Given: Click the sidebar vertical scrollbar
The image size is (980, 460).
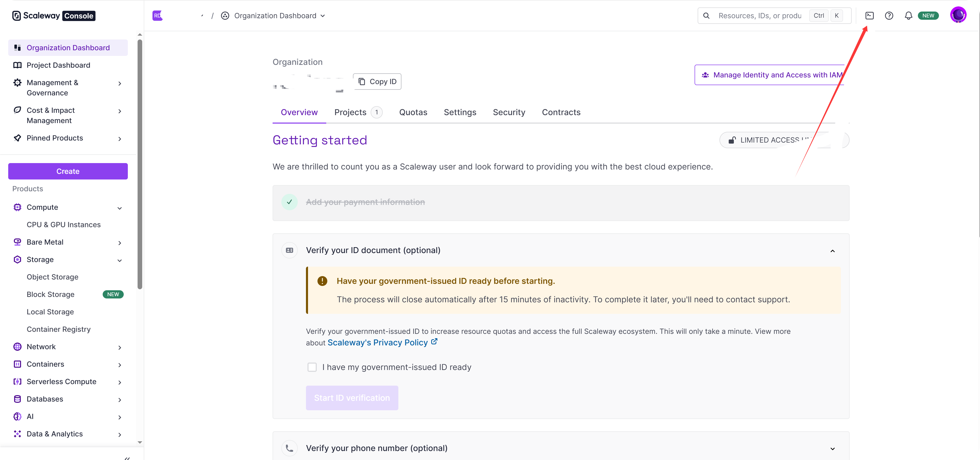Looking at the screenshot, I should coord(140,164).
